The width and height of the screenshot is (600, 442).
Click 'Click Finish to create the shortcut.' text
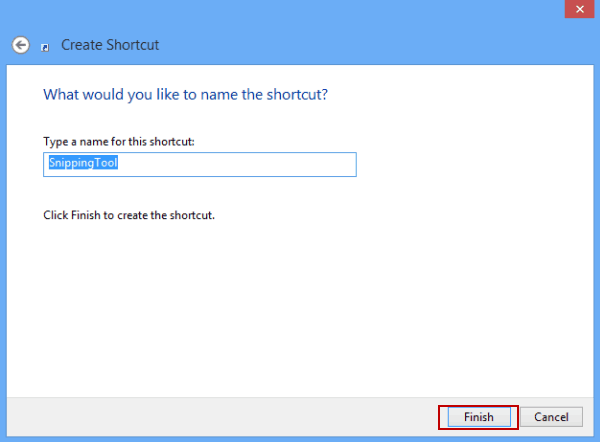tap(129, 215)
